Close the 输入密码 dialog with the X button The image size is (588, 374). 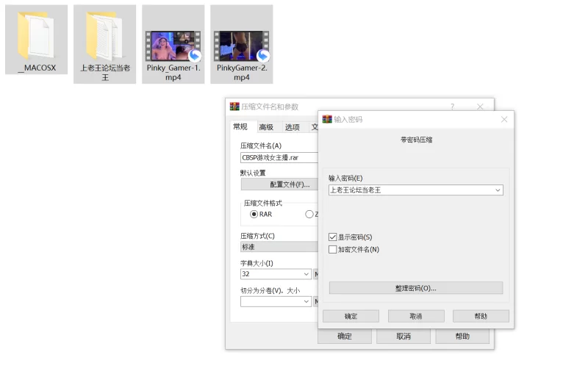[504, 119]
